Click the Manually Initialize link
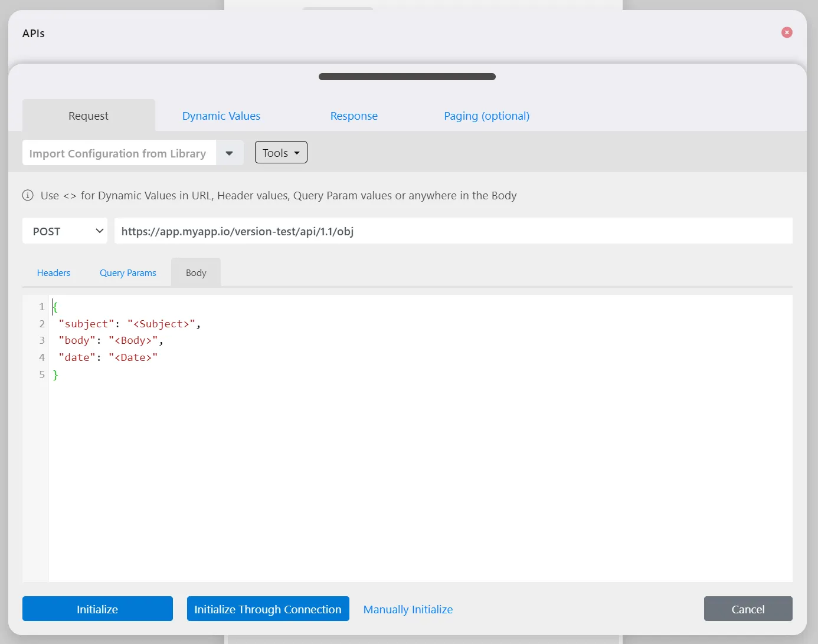This screenshot has width=818, height=644. pyautogui.click(x=408, y=609)
